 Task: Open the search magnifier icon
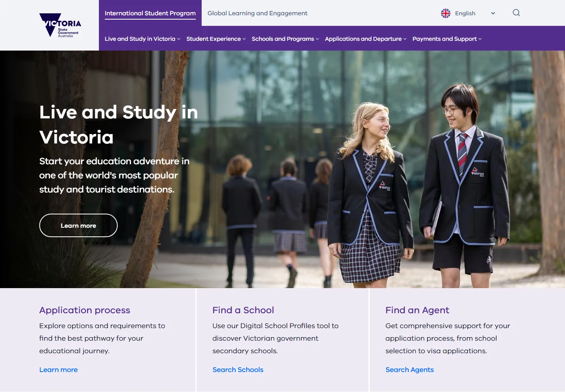click(x=516, y=13)
